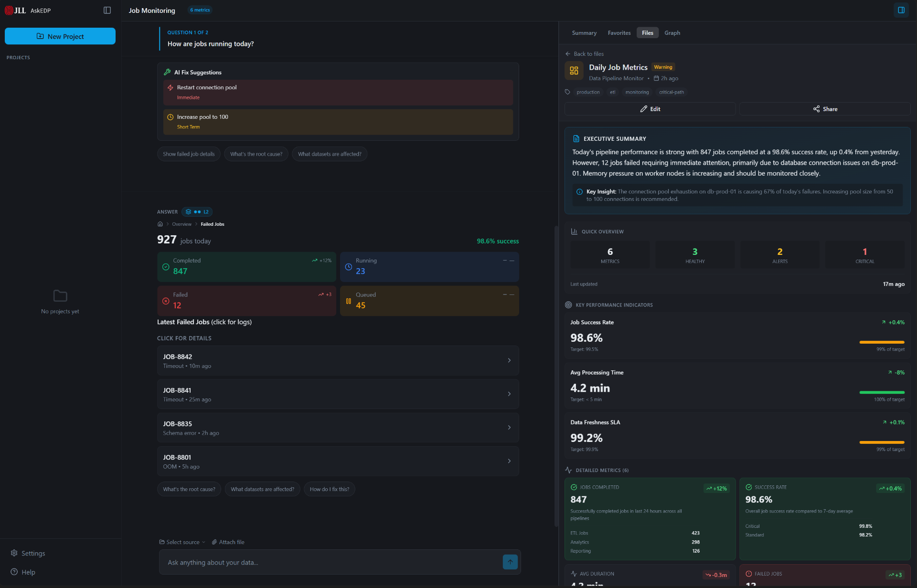Click the Queued pause icon
The image size is (917, 588).
pyautogui.click(x=349, y=301)
